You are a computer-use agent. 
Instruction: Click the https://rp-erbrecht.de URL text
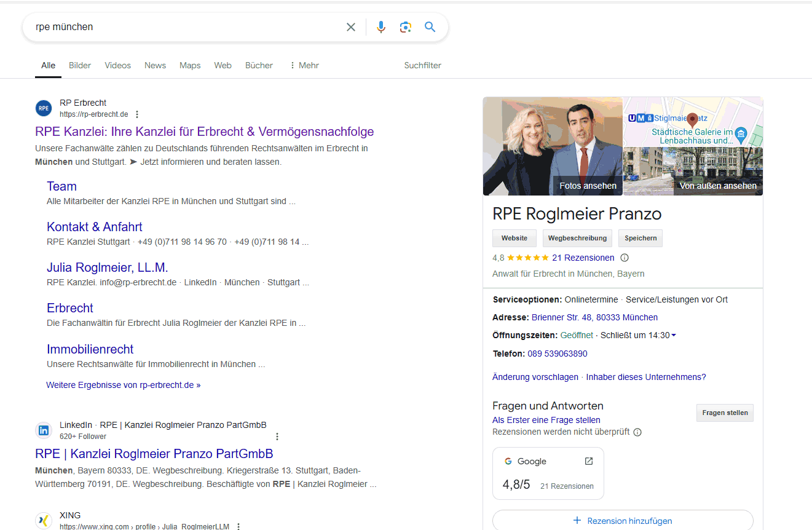pos(94,114)
